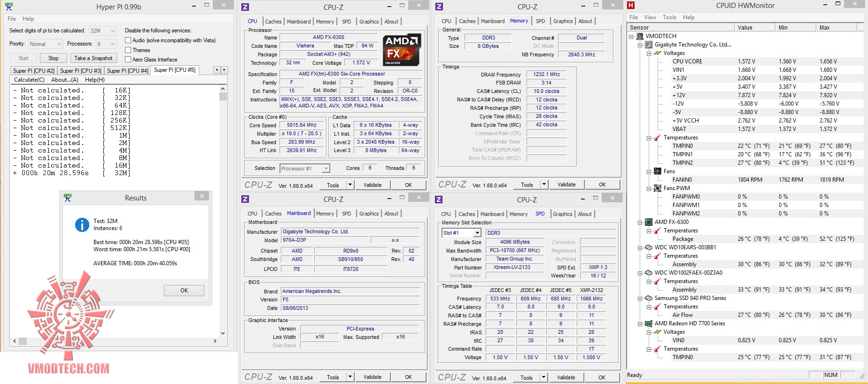This screenshot has height=384, width=868.
Task: Collapse the AMD FX-6300 tree node
Action: click(640, 222)
